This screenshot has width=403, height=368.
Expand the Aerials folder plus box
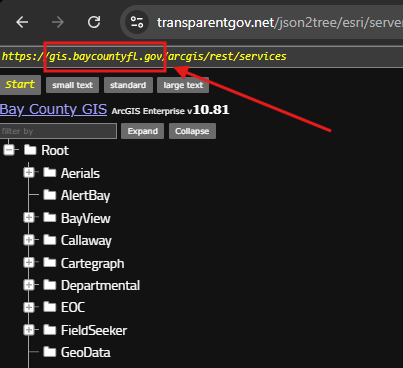[29, 173]
